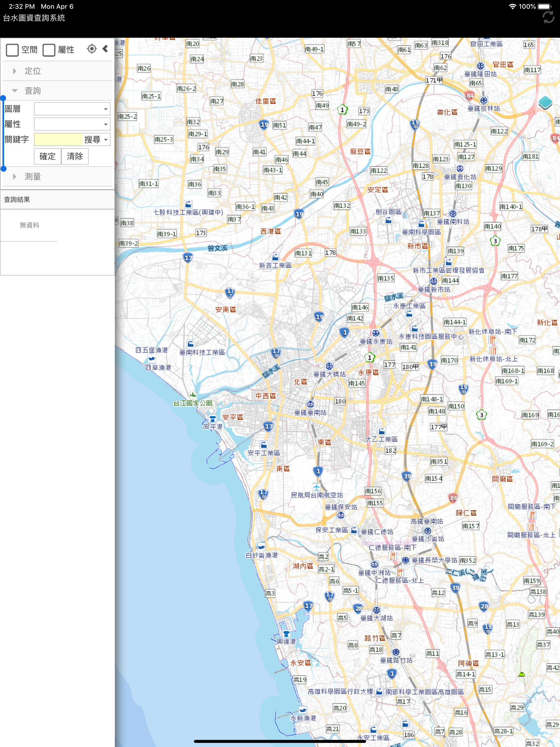Viewport: 560px width, 747px height.
Task: Tap the 臺鐵隆田站 station icon
Action: (480, 66)
